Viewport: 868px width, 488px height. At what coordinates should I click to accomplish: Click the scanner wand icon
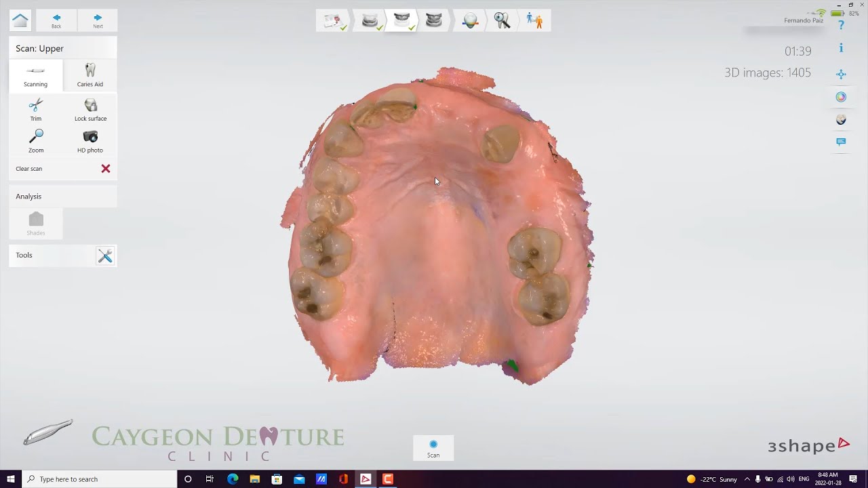pos(47,432)
